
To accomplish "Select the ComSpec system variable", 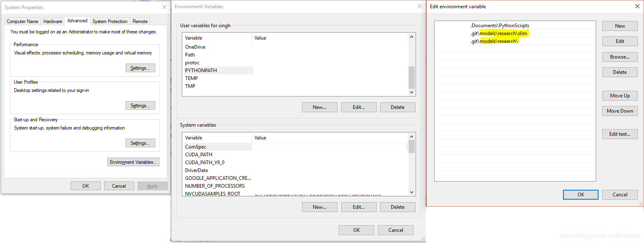I will point(217,147).
